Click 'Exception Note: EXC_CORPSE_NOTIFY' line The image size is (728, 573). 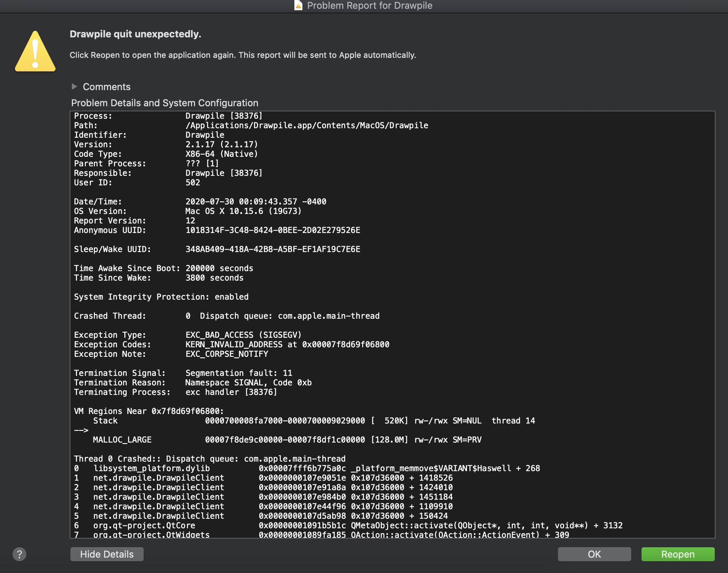point(171,354)
